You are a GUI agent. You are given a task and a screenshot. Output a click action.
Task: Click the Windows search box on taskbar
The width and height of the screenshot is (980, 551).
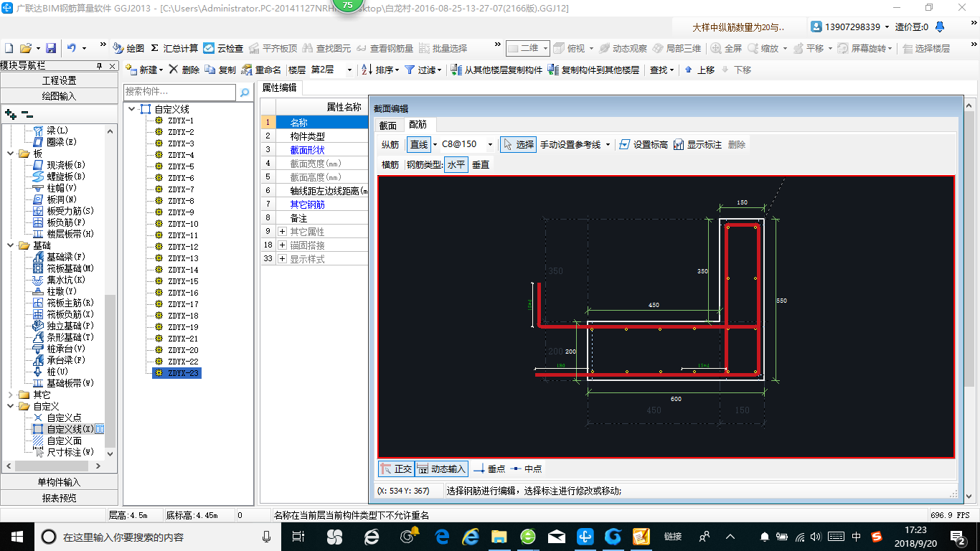pos(158,536)
